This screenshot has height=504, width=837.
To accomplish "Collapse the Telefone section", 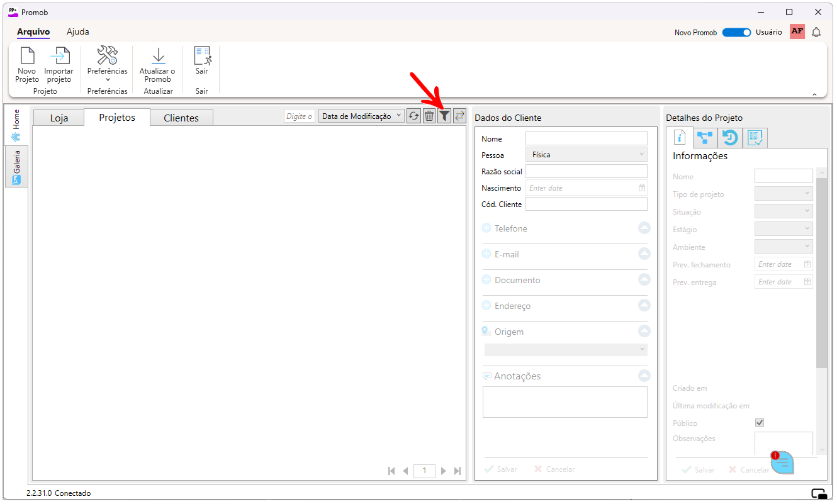I will click(644, 228).
